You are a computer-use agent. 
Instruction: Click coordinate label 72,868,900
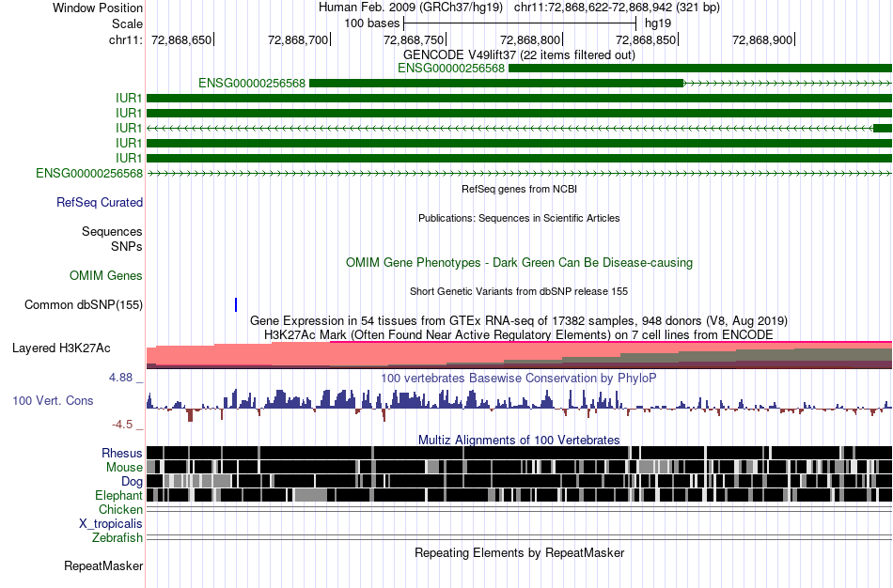(762, 39)
